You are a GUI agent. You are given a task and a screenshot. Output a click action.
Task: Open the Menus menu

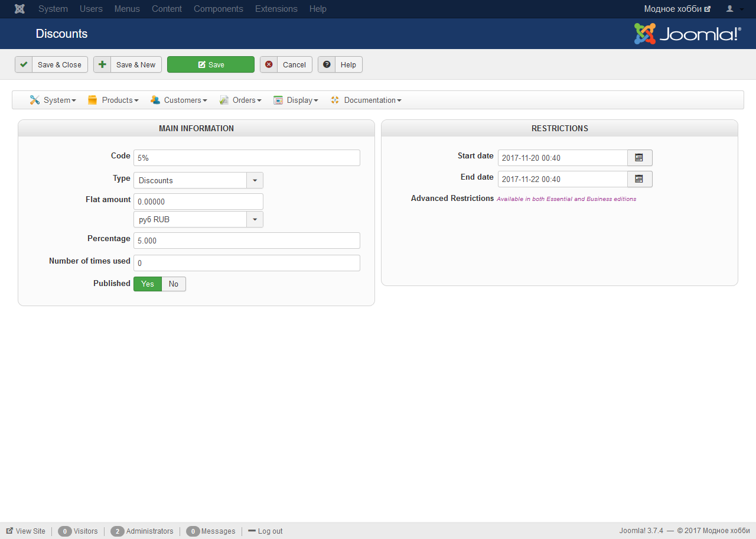tap(127, 9)
